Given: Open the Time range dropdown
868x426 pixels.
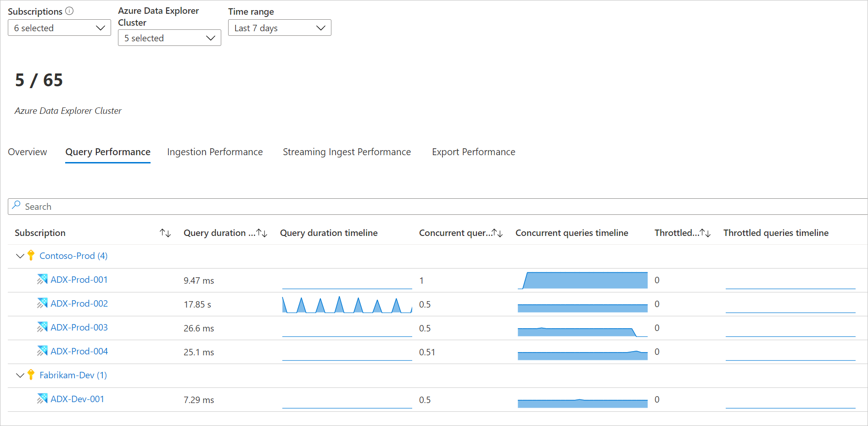Looking at the screenshot, I should [280, 28].
